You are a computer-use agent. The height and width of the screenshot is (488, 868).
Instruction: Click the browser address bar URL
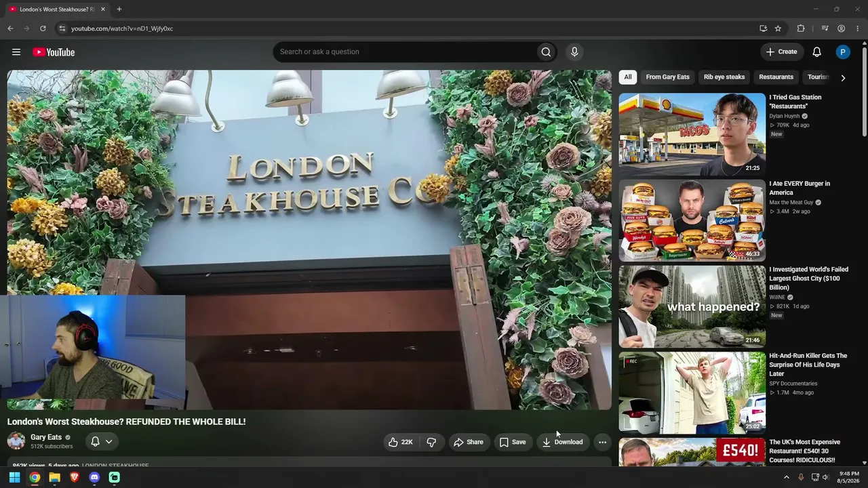122,28
